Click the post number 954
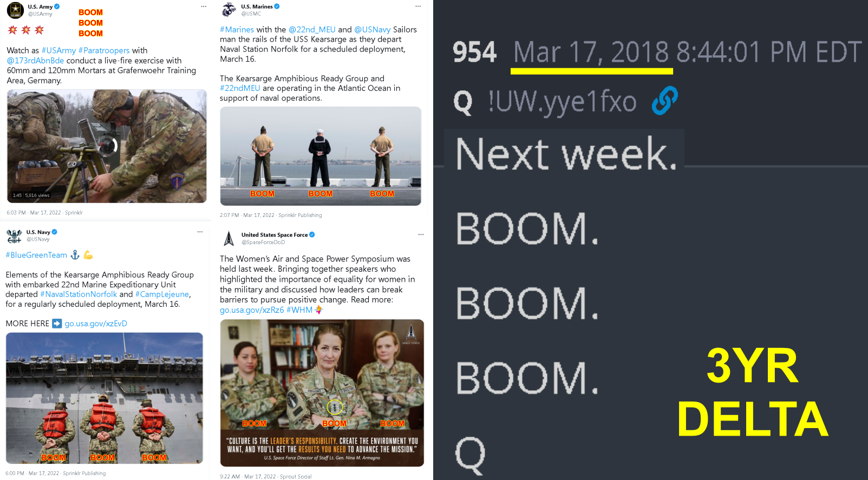The height and width of the screenshot is (480, 868). (x=474, y=52)
